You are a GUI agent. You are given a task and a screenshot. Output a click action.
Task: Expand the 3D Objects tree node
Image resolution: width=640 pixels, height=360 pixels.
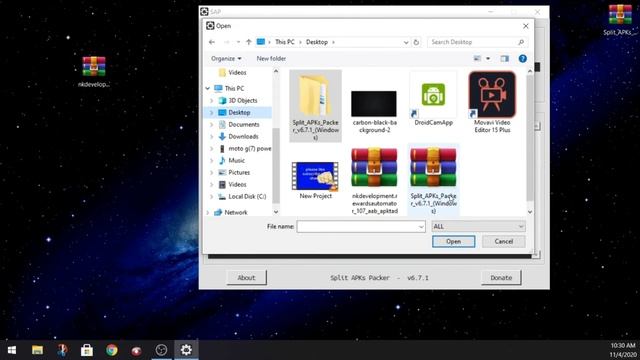(x=211, y=100)
